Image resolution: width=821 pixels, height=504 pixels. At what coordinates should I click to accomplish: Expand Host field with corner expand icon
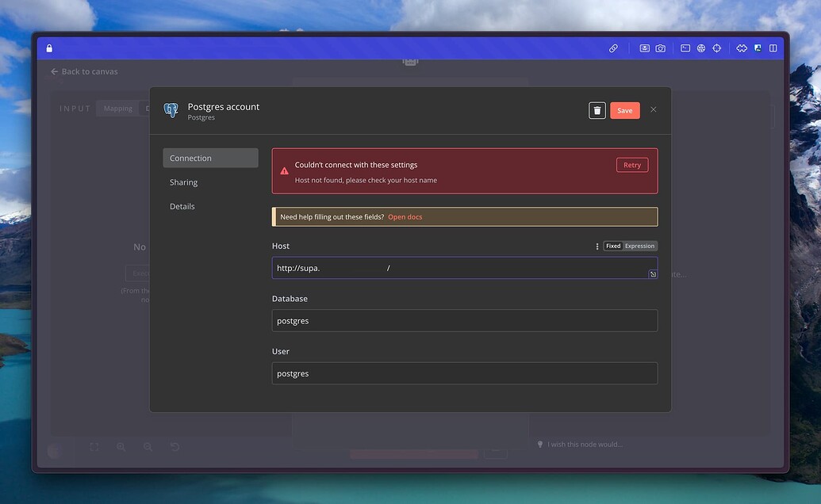(652, 274)
